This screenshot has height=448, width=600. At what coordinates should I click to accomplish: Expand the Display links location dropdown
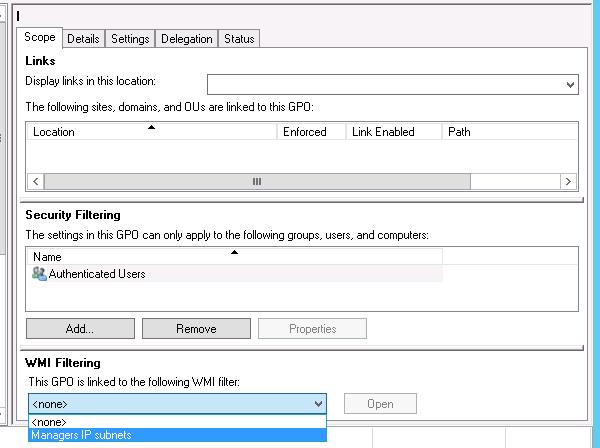(570, 85)
